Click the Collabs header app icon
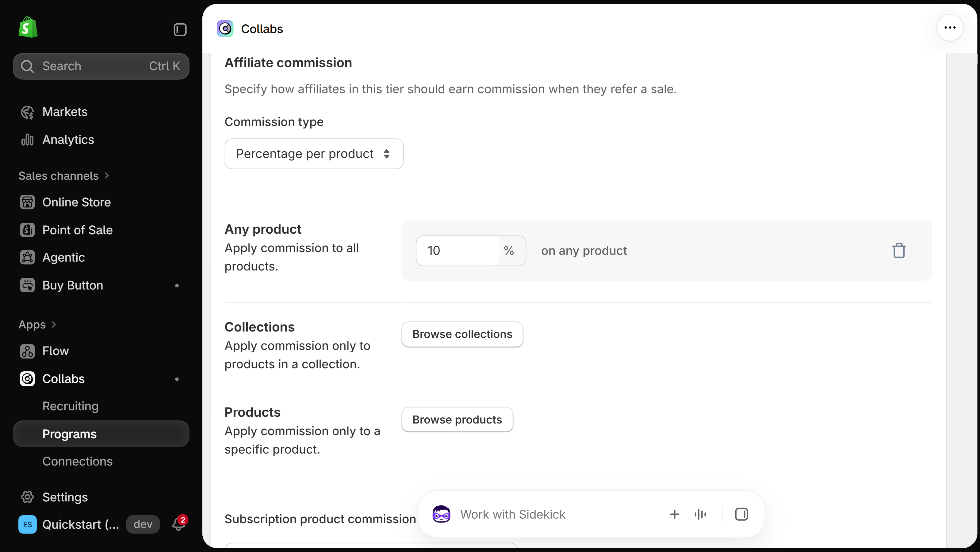 [x=225, y=29]
